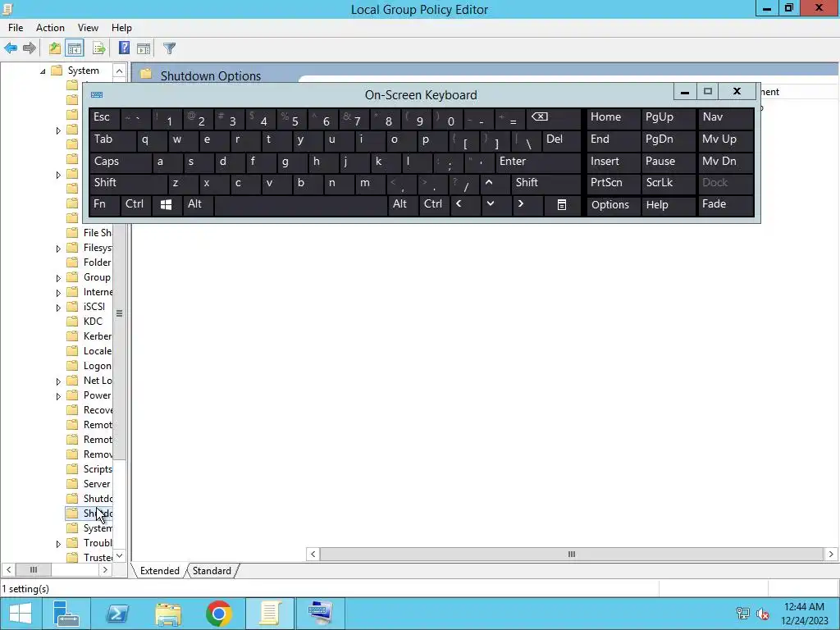Switch to the On-Screen Keyboard taskbar icon
Viewport: 840px width, 630px height.
coord(321,614)
